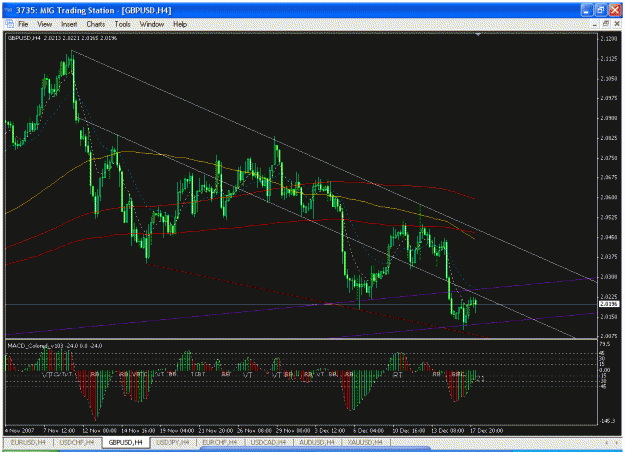Click the 3 Dec 12:00 time axis label
The width and height of the screenshot is (625, 452).
(330, 431)
